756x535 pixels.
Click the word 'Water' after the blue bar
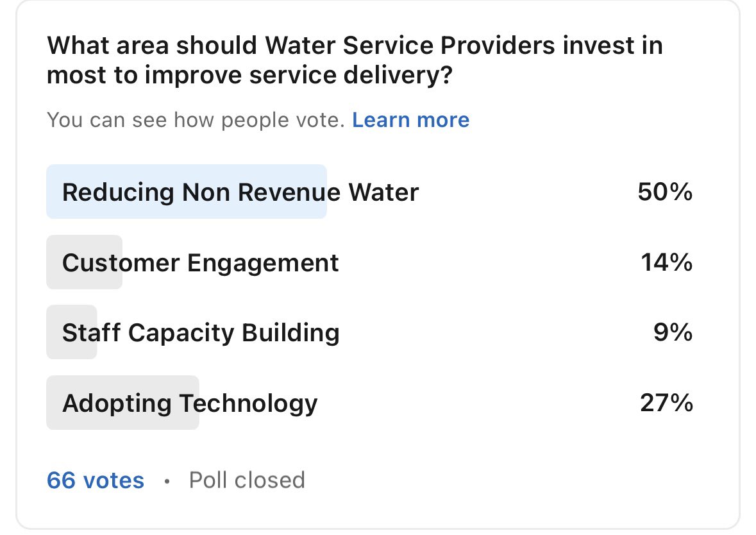pos(384,192)
